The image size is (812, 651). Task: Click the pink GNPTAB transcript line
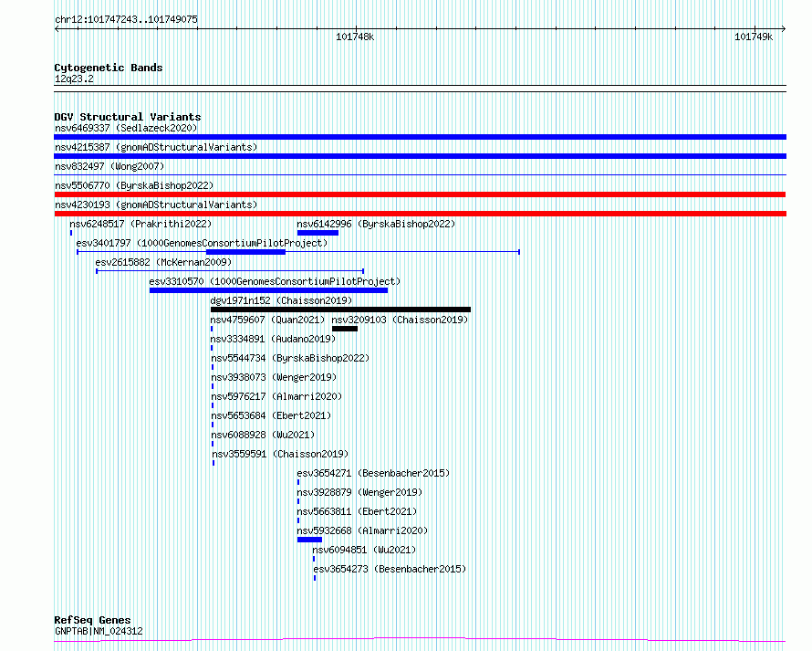(x=420, y=640)
